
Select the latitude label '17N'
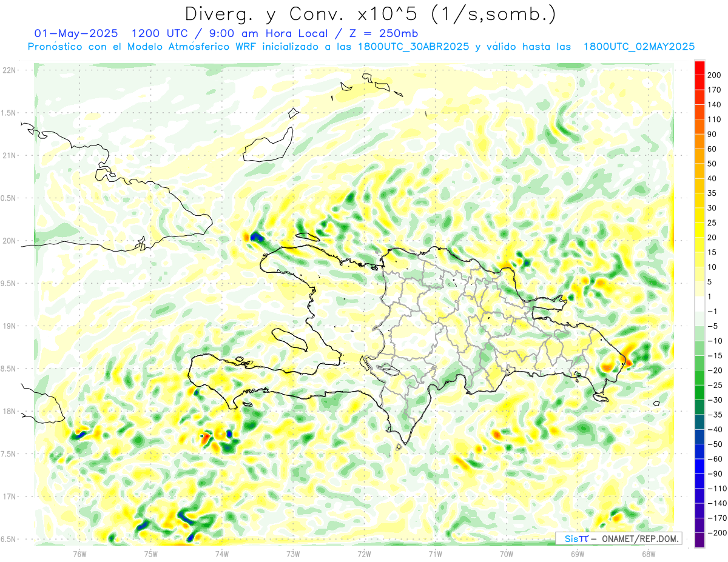click(x=8, y=497)
